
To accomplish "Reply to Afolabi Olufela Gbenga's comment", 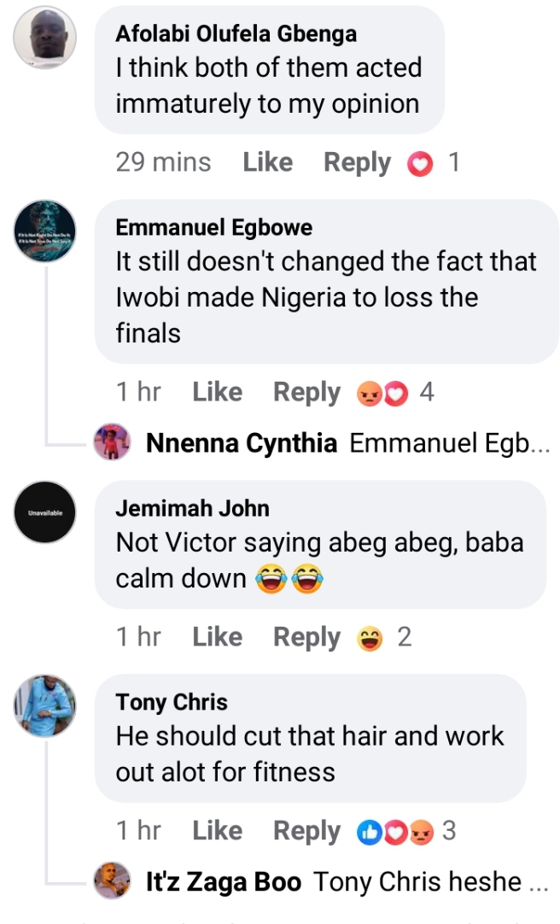I will (x=357, y=162).
